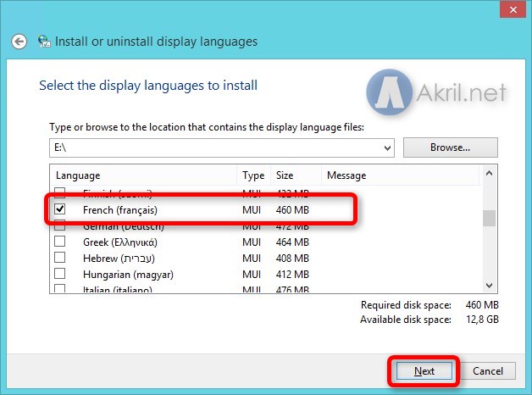Click the Required disk space 460 MB value
The height and width of the screenshot is (395, 532).
click(482, 305)
